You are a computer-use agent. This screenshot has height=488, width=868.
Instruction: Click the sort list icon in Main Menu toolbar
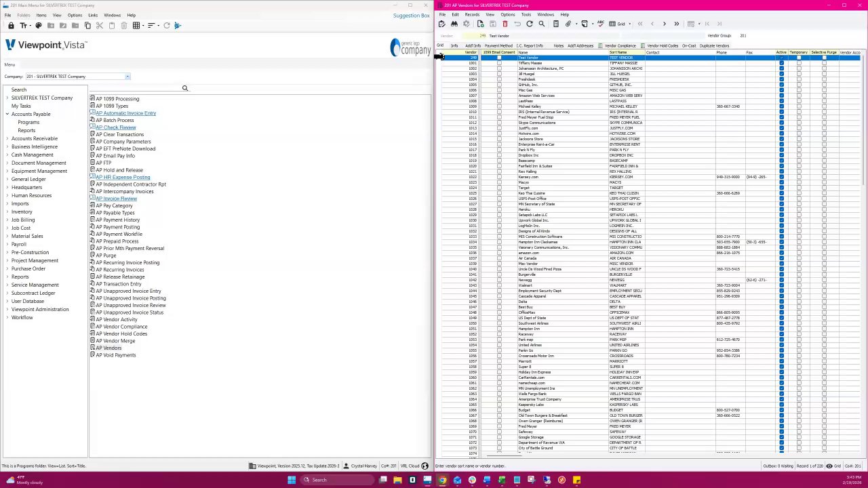pos(151,26)
